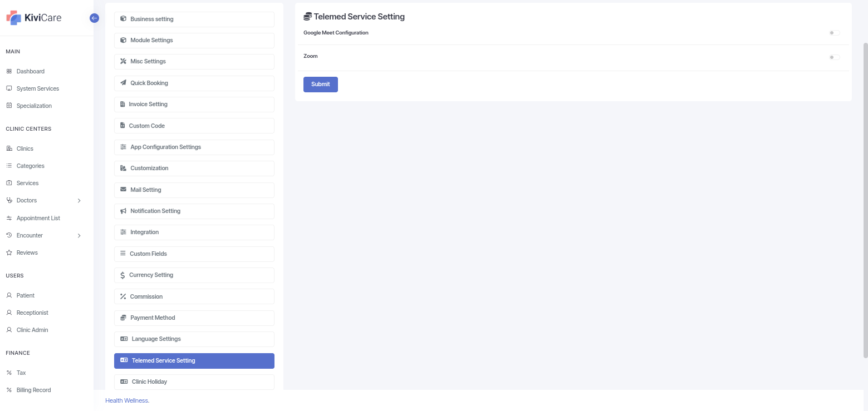
Task: Select Telemed Service Setting tab
Action: point(194,360)
